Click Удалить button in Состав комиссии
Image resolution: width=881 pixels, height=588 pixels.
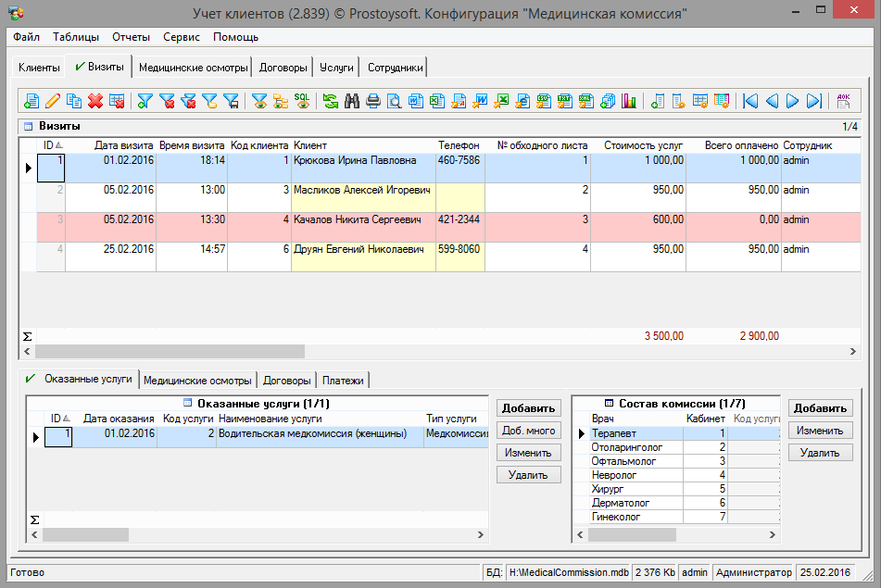(820, 453)
